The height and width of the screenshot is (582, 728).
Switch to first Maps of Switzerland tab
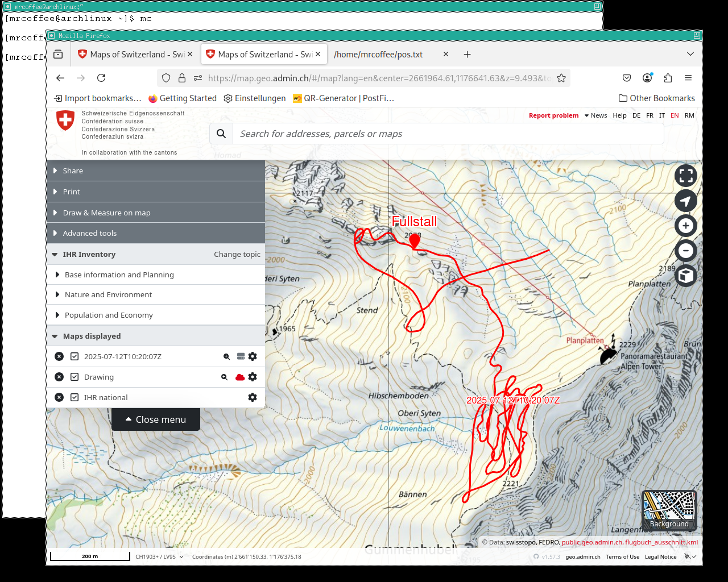tap(135, 54)
